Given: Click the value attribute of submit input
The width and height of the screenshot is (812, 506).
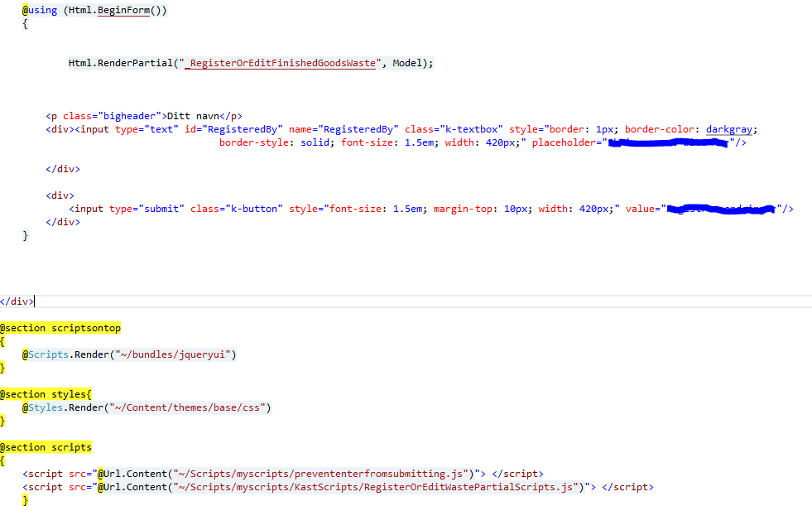Looking at the screenshot, I should [x=704, y=209].
